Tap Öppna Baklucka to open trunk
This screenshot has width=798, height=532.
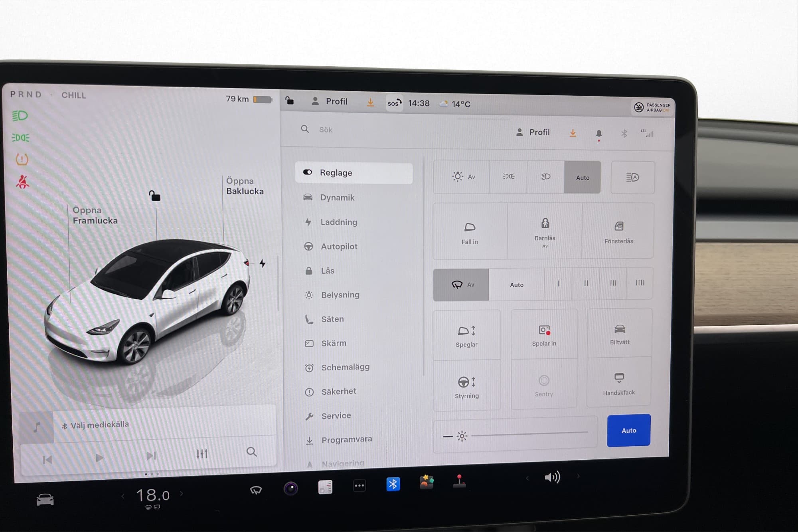[x=245, y=186]
